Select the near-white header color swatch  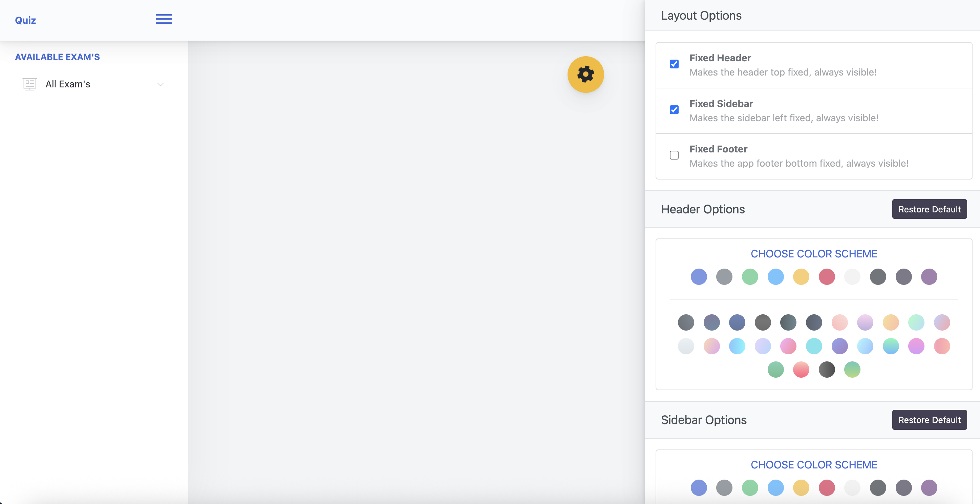tap(852, 277)
